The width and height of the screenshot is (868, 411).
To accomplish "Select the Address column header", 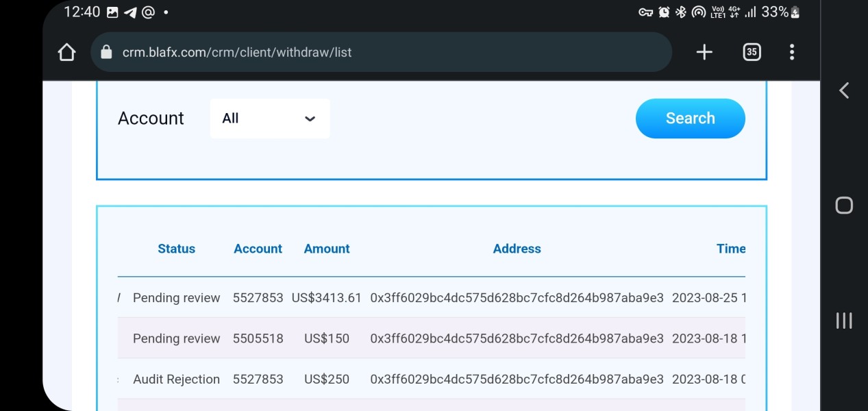I will (x=517, y=249).
